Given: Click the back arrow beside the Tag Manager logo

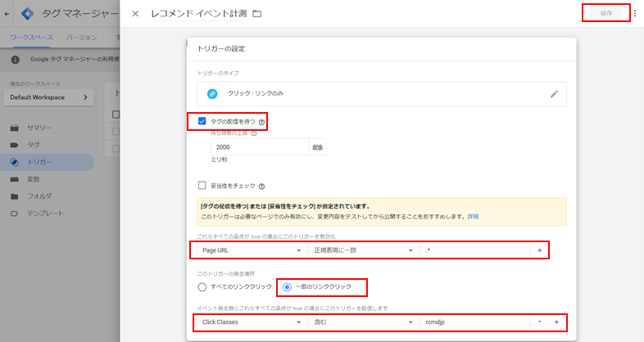Looking at the screenshot, I should 7,14.
